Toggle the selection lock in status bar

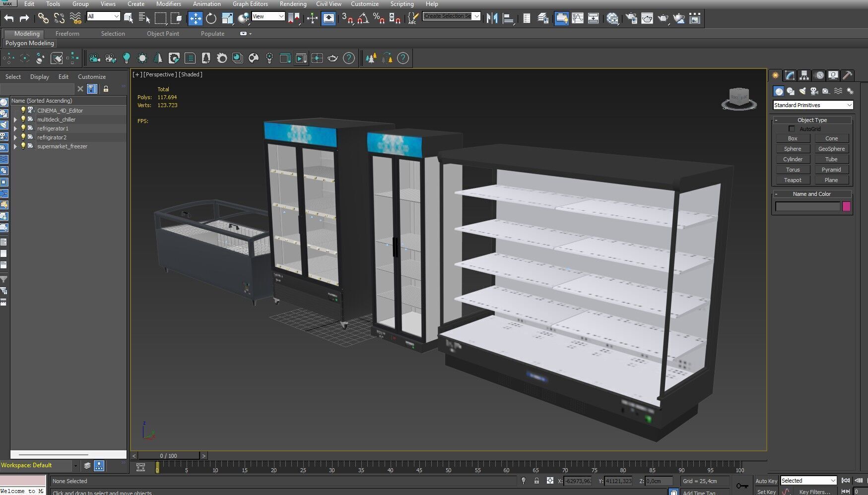pos(536,481)
